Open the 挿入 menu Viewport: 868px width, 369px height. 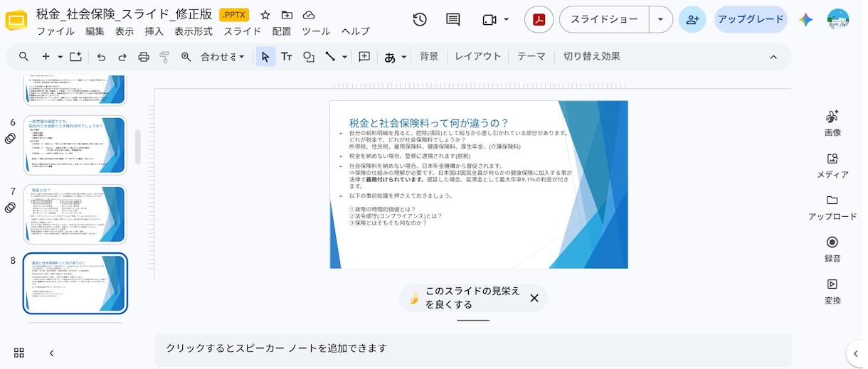click(x=154, y=31)
